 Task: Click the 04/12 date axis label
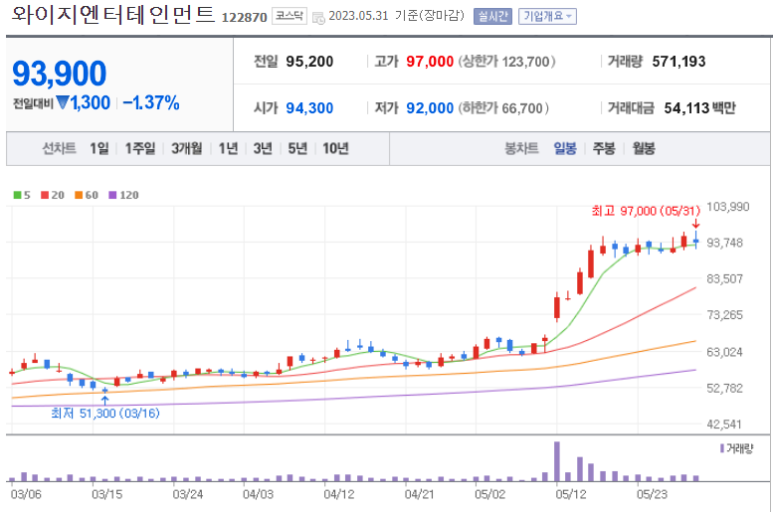pyautogui.click(x=339, y=494)
